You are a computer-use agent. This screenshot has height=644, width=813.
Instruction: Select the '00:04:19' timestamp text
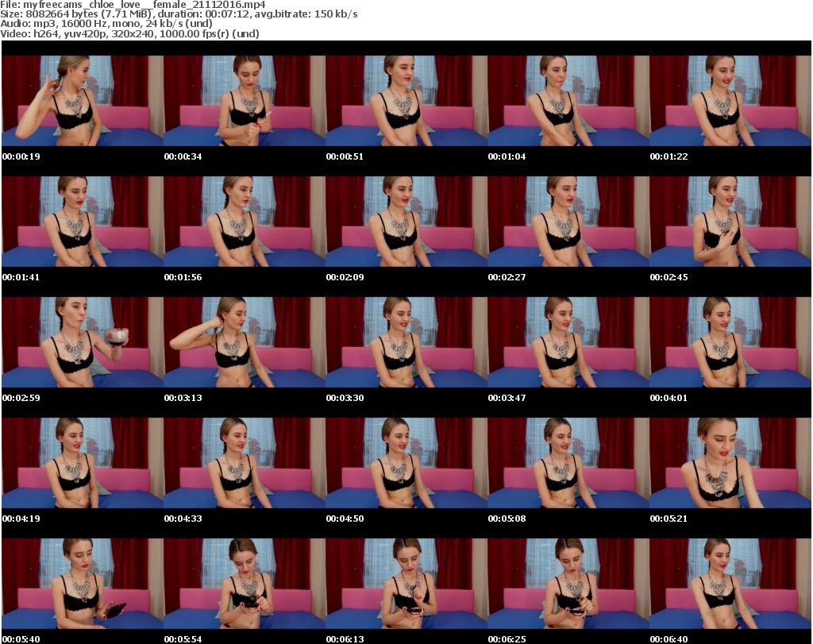coord(21,519)
